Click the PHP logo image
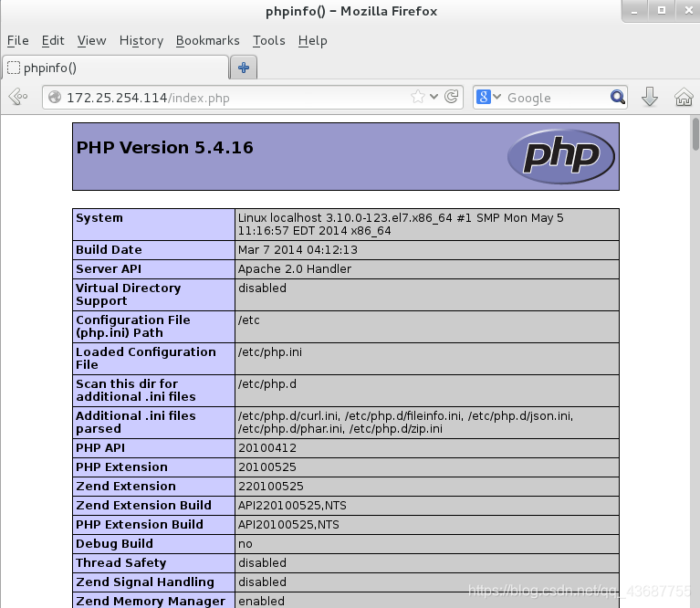700x608 pixels. (561, 156)
